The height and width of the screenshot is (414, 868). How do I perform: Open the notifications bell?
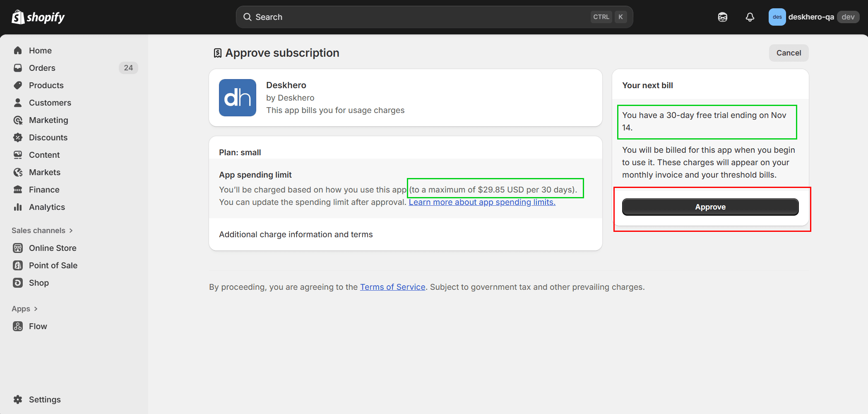(750, 17)
